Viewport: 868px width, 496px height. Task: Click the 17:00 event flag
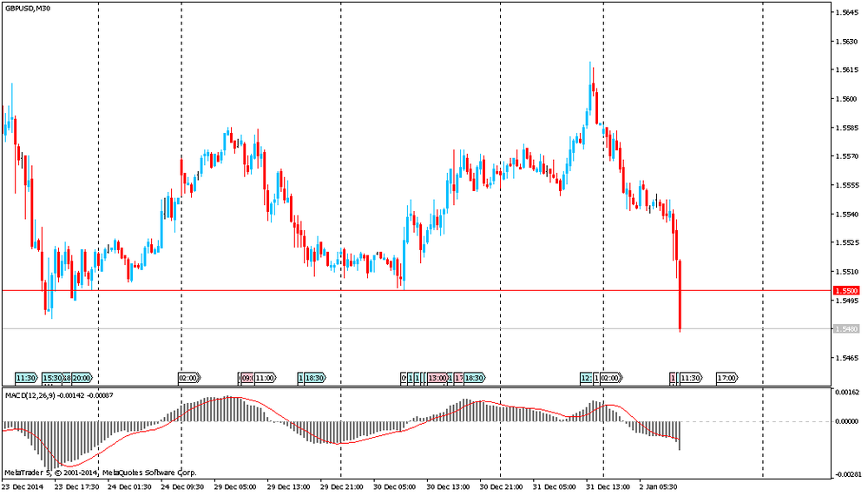coord(727,378)
